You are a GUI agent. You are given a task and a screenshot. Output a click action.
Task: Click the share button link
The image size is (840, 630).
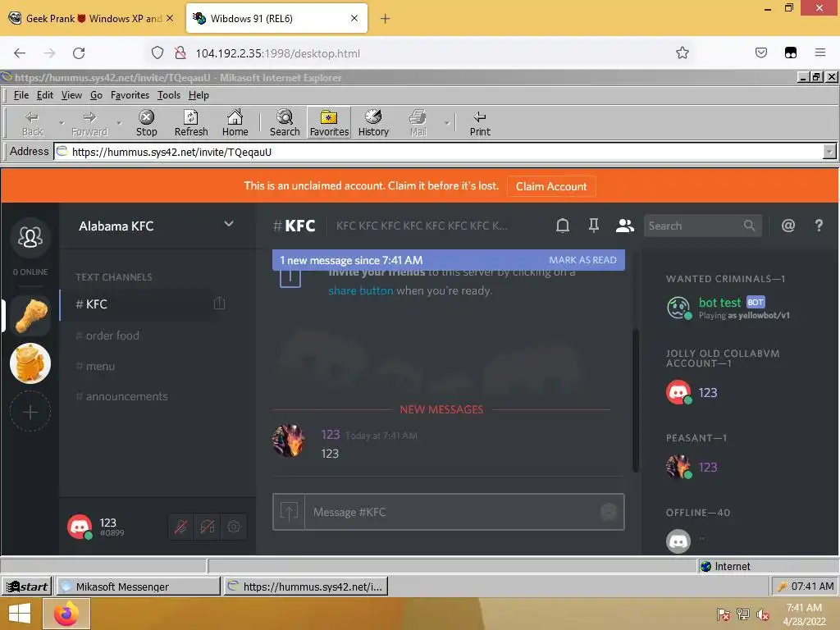(x=361, y=291)
